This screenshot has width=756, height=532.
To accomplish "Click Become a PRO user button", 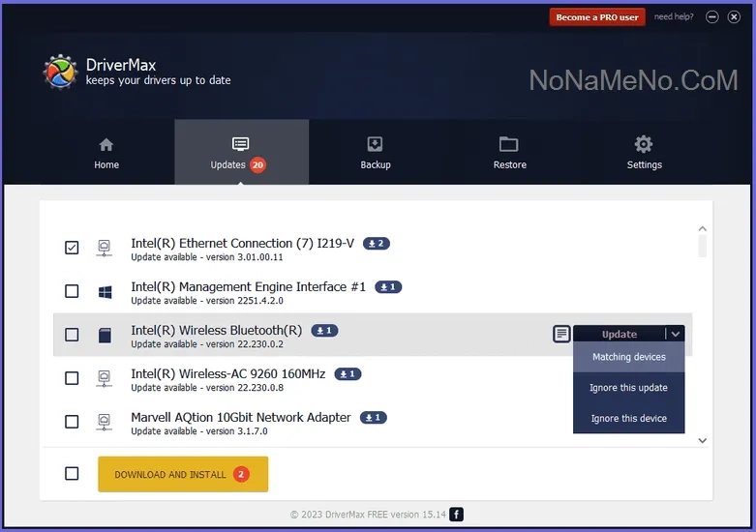I will (x=597, y=17).
